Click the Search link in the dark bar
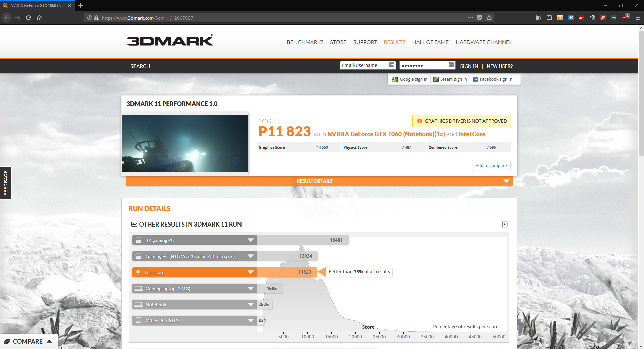 (140, 66)
